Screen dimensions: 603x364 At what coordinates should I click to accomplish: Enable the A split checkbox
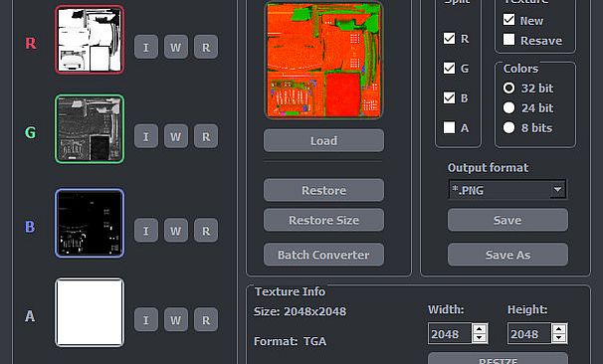click(x=449, y=127)
